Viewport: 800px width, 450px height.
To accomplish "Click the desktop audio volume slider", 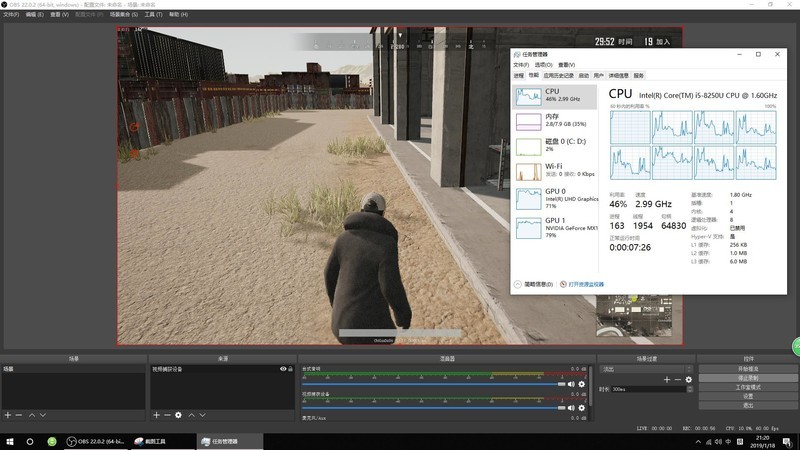I will pos(432,384).
